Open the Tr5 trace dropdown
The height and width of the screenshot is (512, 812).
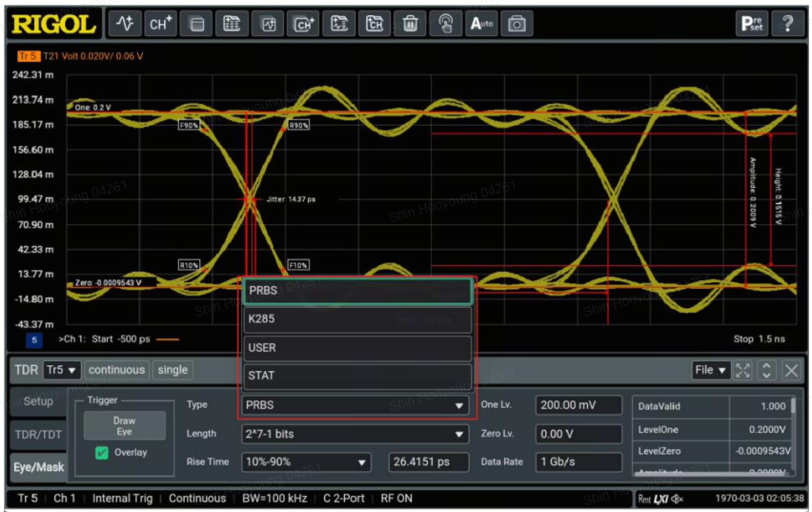61,370
